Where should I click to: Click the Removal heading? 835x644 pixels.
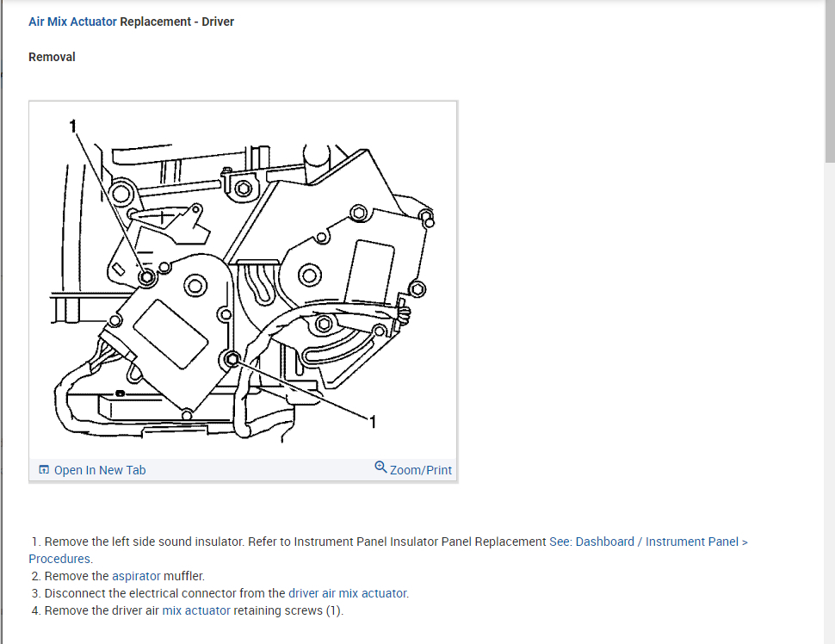click(52, 57)
